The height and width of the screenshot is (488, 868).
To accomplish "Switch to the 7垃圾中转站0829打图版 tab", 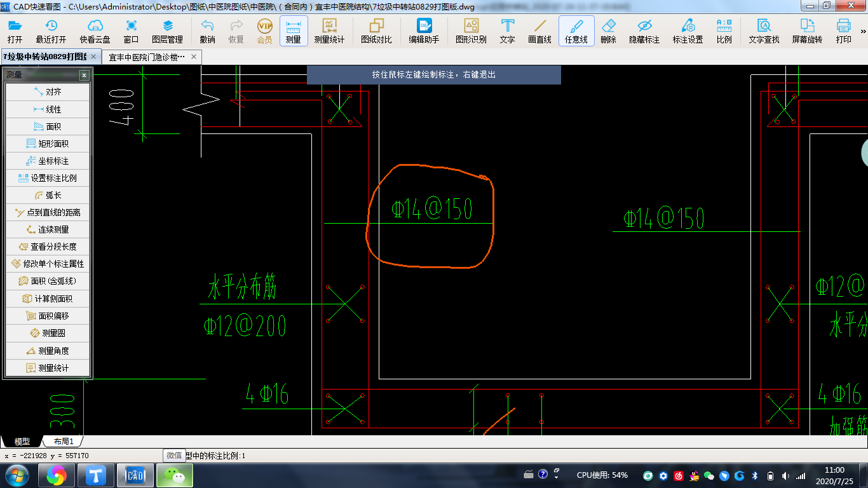I will [x=46, y=57].
